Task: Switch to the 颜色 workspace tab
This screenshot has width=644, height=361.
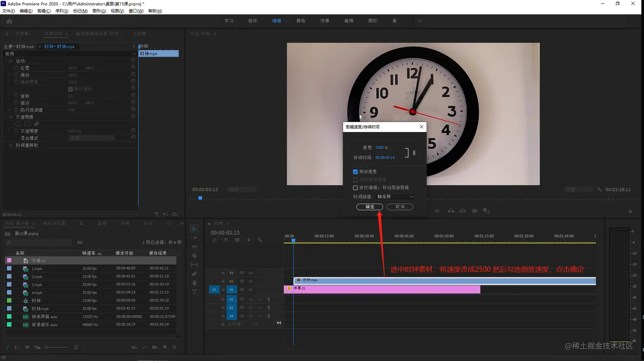Action: [x=301, y=20]
